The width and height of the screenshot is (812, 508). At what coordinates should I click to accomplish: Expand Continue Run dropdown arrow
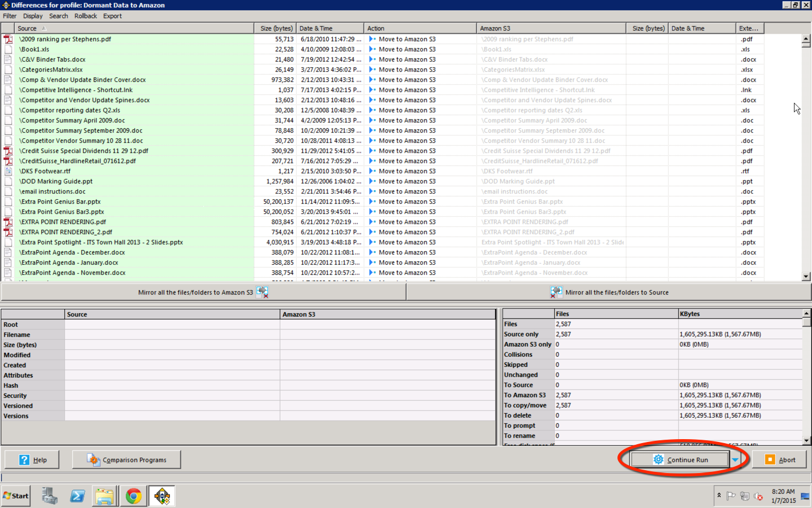[x=735, y=459]
